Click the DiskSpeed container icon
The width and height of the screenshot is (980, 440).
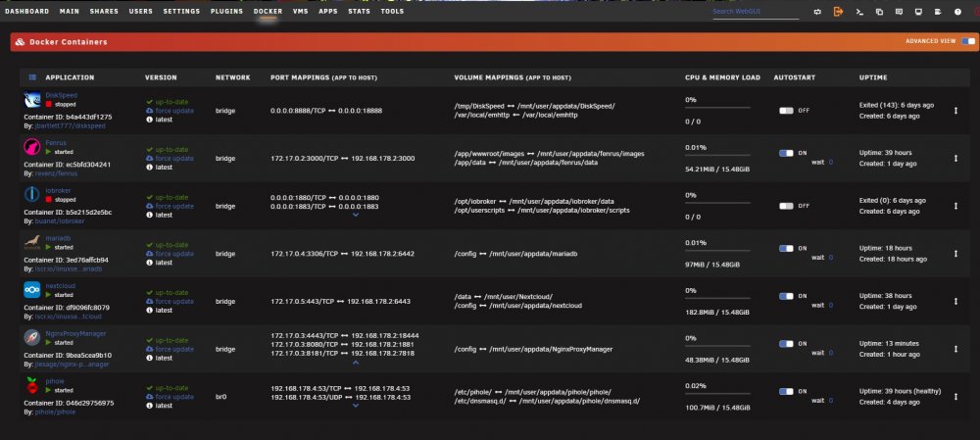click(32, 99)
